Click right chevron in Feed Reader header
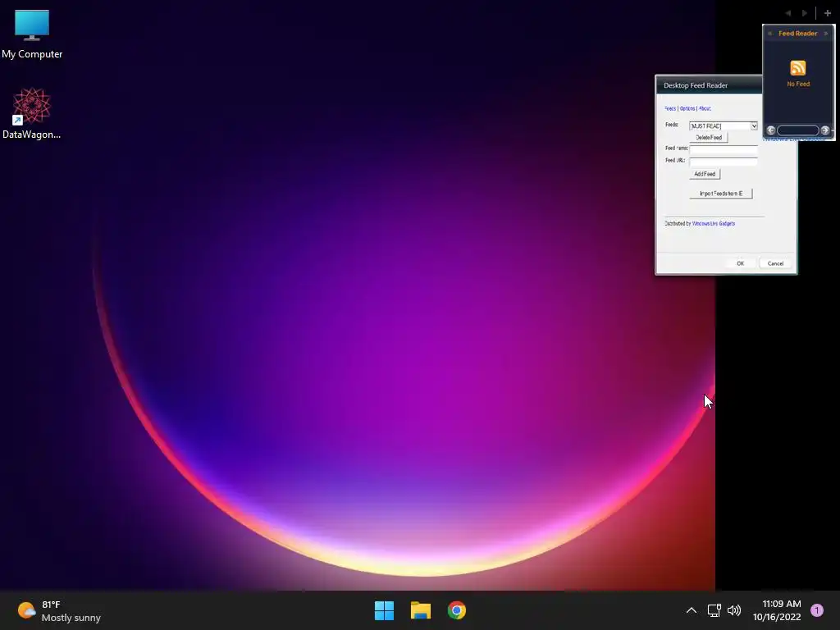The width and height of the screenshot is (840, 630). pos(825,33)
